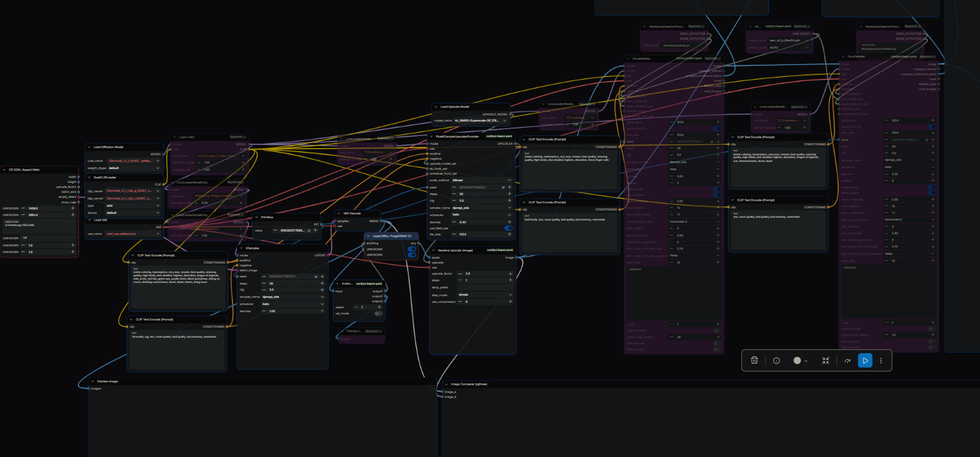This screenshot has height=457, width=980.
Task: Click the LATENT output socket on KSampler
Action: point(328,255)
